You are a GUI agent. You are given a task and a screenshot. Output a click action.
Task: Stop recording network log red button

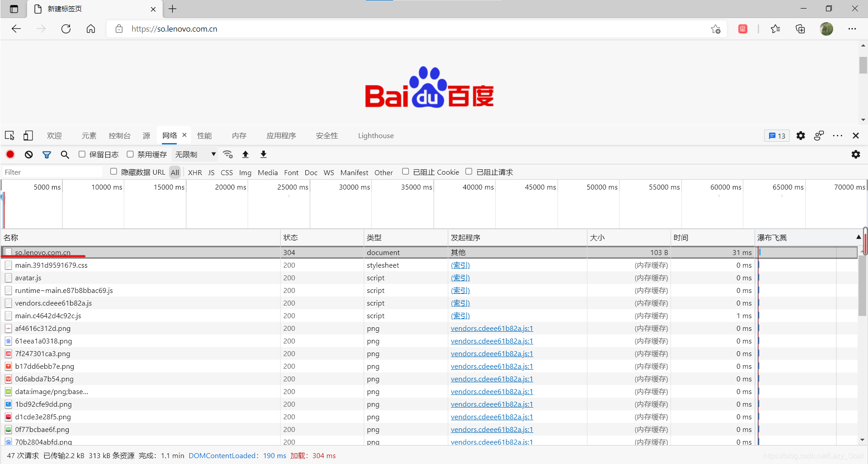10,154
